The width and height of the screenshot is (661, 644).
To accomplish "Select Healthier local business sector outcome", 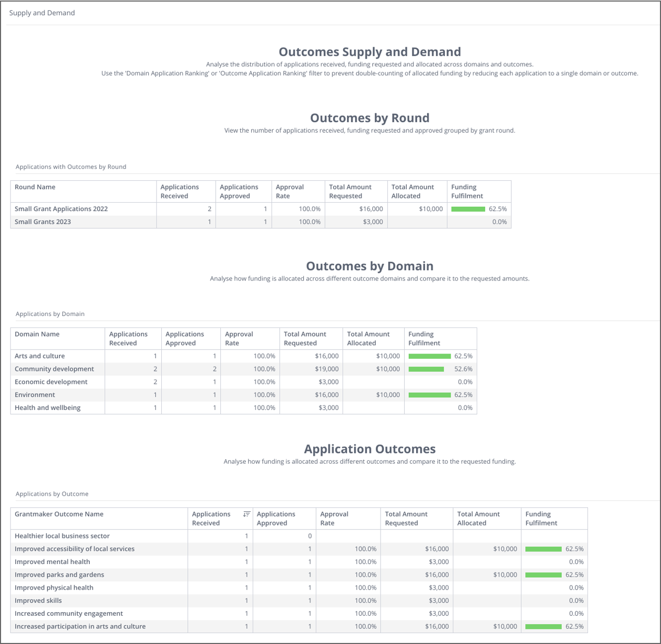I will pyautogui.click(x=62, y=536).
